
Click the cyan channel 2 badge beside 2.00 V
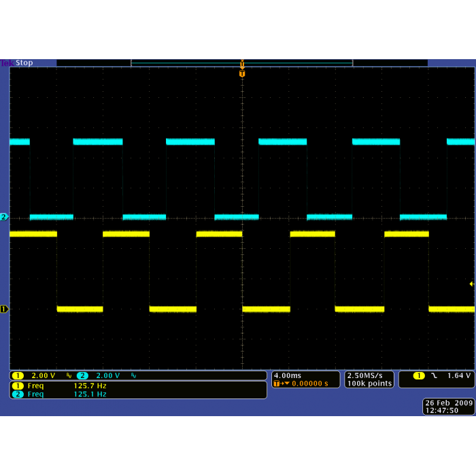pos(82,375)
